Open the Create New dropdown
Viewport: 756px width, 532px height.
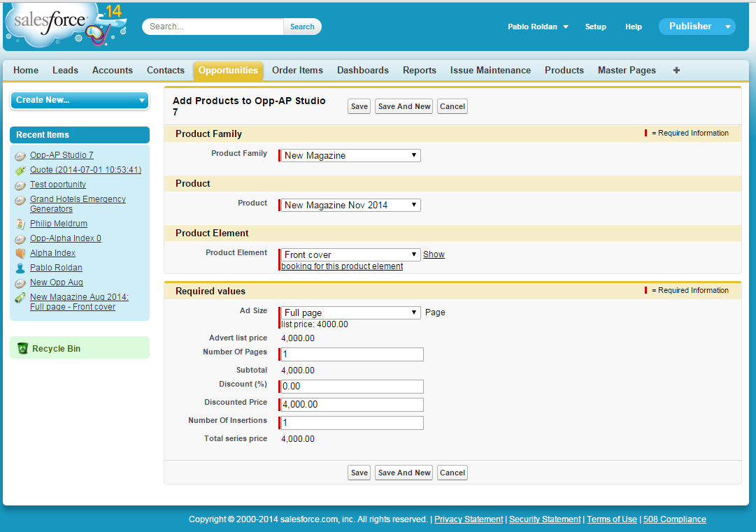point(80,100)
